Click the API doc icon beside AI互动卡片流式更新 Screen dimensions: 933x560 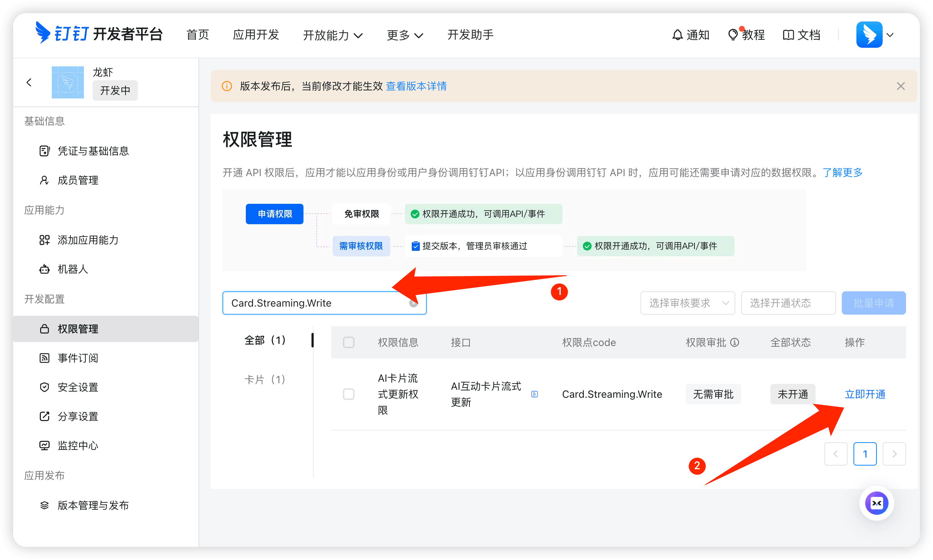[x=534, y=394]
